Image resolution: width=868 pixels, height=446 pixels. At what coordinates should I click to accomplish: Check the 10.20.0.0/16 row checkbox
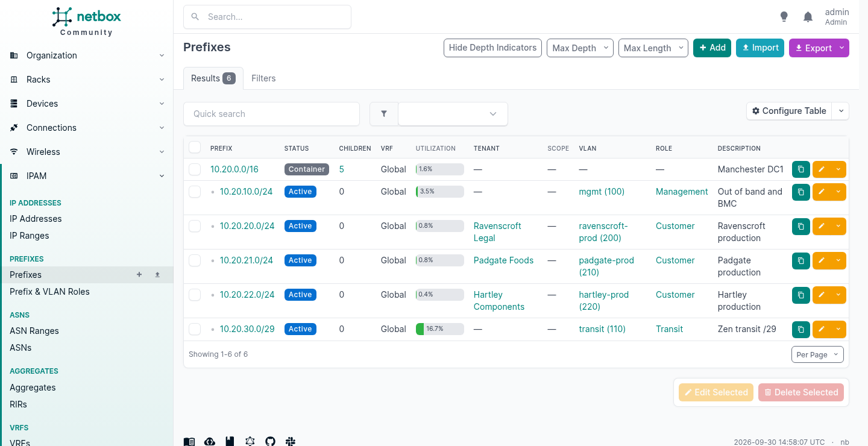(x=195, y=169)
